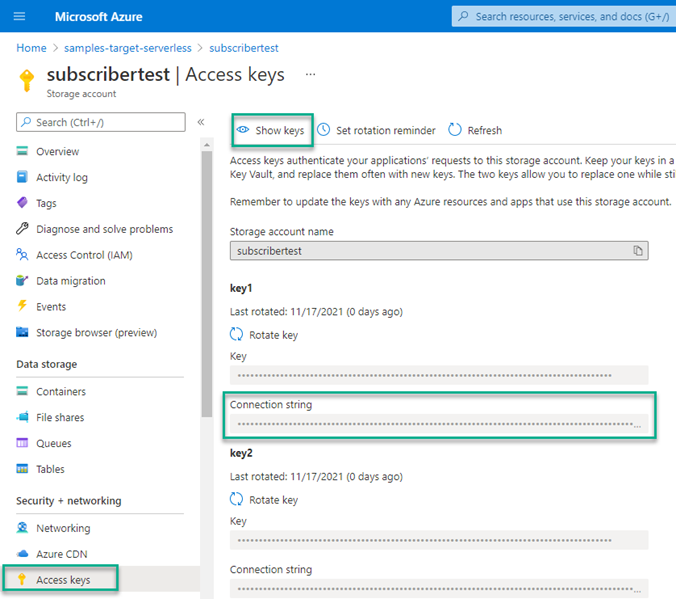
Task: Click the large yellow key resource icon
Action: 27,80
